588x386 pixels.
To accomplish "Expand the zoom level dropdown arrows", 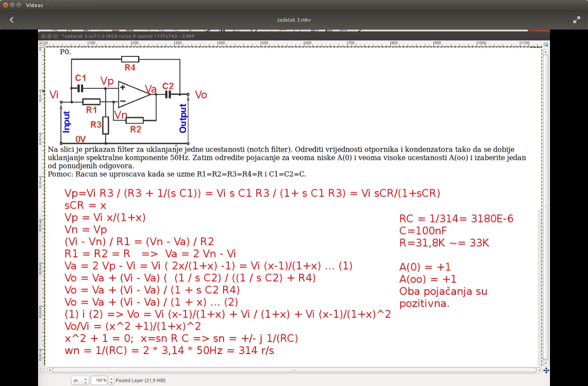I will point(111,380).
